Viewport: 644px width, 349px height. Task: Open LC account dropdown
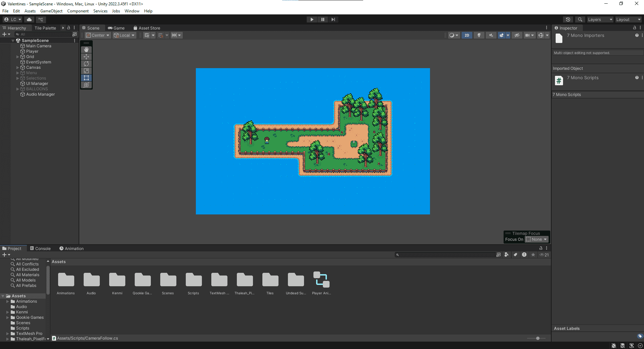[12, 19]
